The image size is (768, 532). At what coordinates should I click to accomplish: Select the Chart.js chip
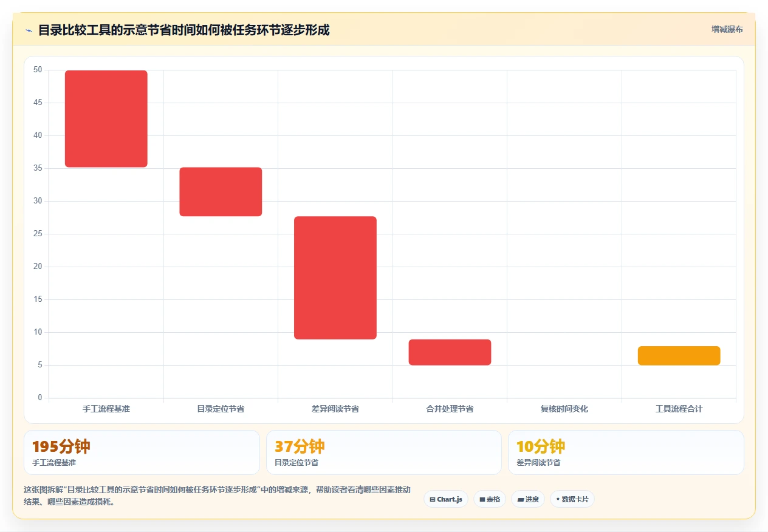[446, 499]
